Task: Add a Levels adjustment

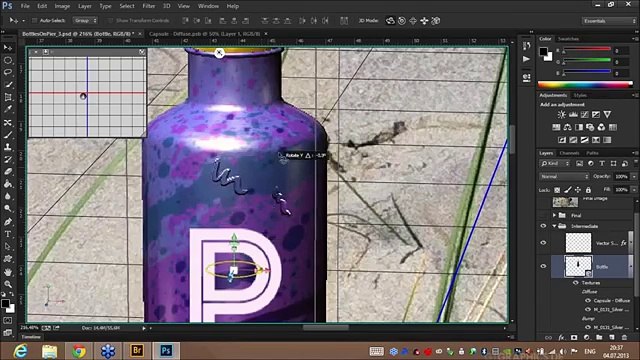Action: click(573, 115)
